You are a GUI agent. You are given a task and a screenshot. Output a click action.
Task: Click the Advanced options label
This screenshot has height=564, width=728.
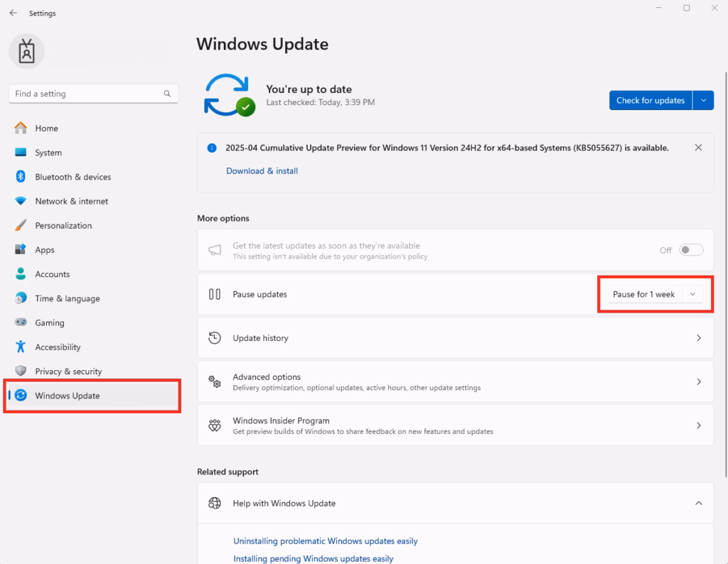pos(267,376)
